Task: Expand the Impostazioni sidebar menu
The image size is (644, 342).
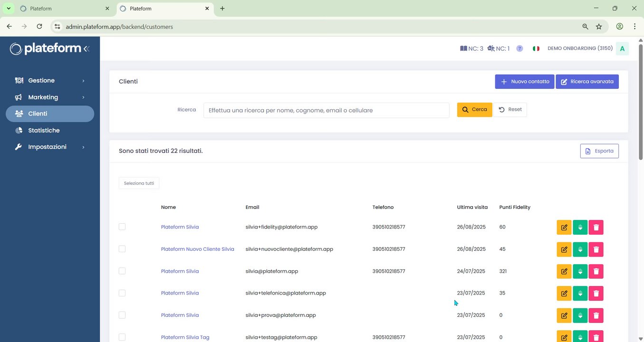Action: pyautogui.click(x=50, y=147)
